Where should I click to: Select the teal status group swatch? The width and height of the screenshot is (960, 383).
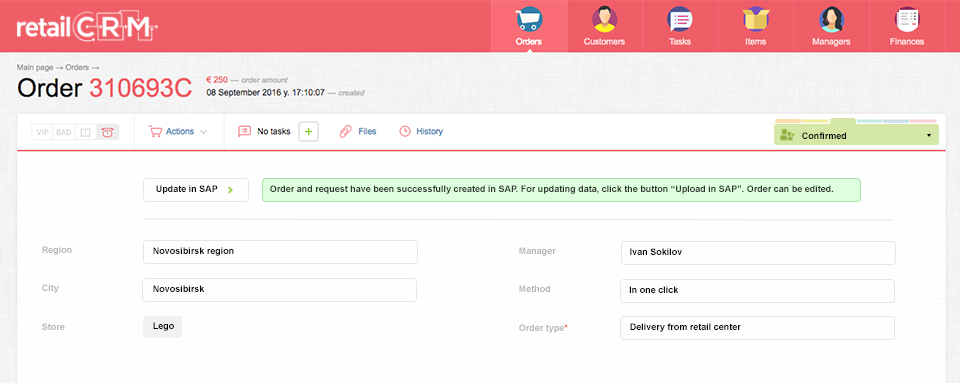(x=869, y=121)
